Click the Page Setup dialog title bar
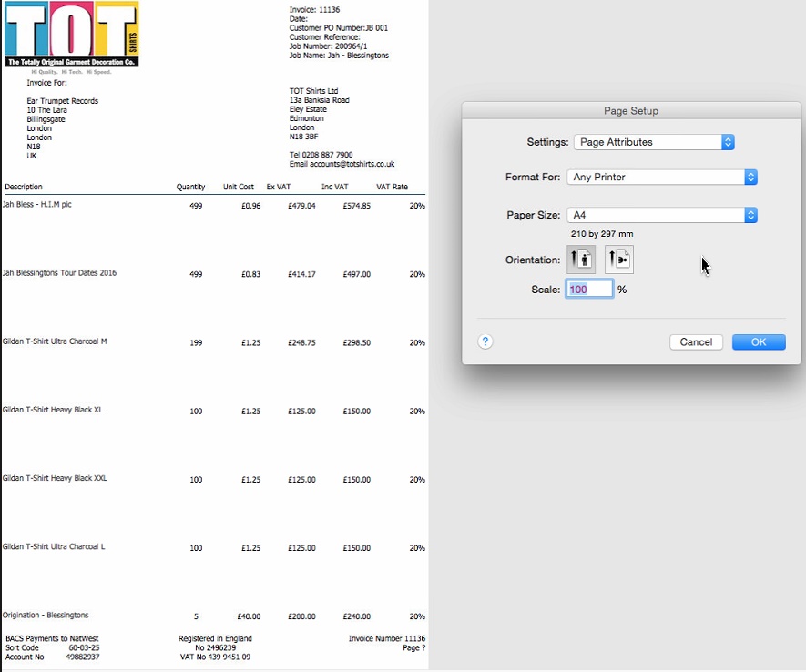 [631, 110]
